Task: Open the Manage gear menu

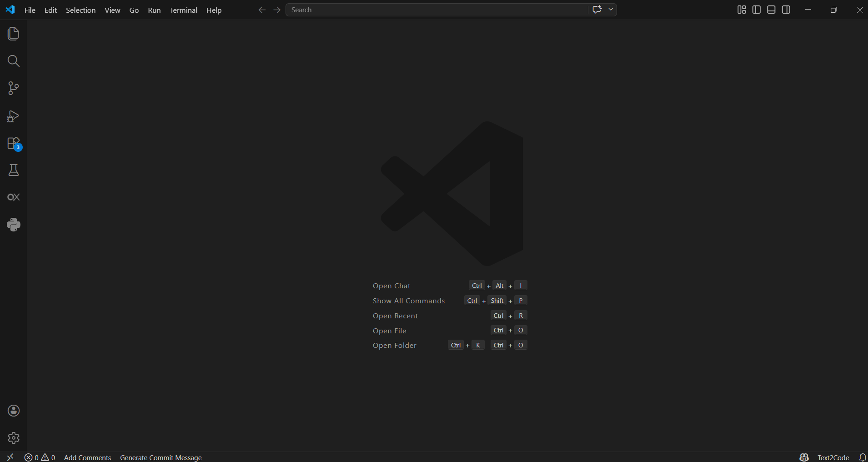Action: tap(14, 438)
